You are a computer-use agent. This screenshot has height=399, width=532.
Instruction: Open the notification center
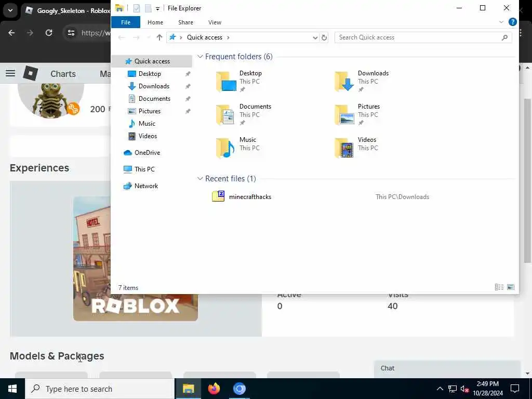click(515, 389)
